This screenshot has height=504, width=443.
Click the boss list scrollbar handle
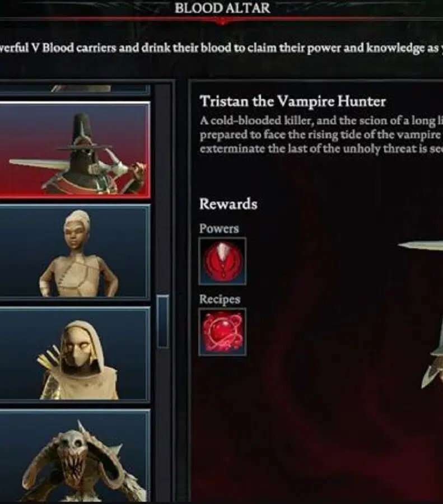(x=164, y=321)
